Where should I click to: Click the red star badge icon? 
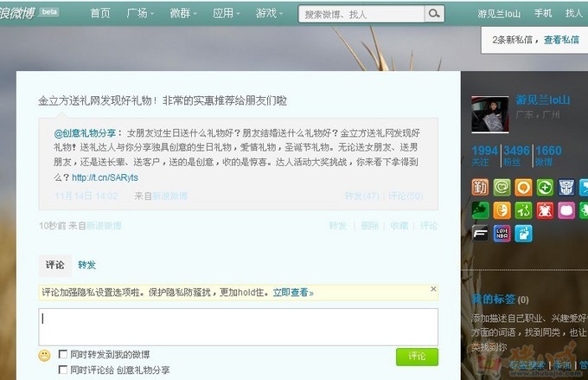coord(545,210)
